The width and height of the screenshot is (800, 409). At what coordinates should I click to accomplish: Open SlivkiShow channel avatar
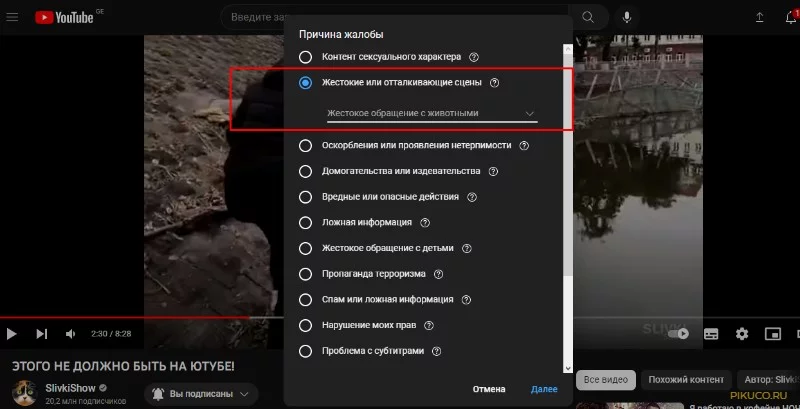[24, 393]
